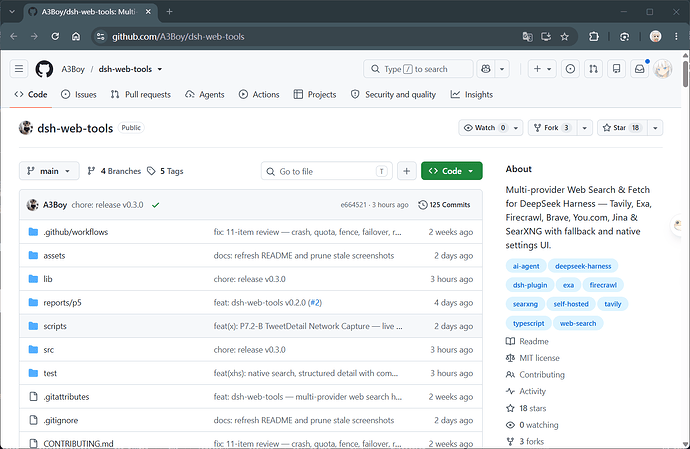The width and height of the screenshot is (690, 449).
Task: Open the Actions tab
Action: pyautogui.click(x=259, y=94)
